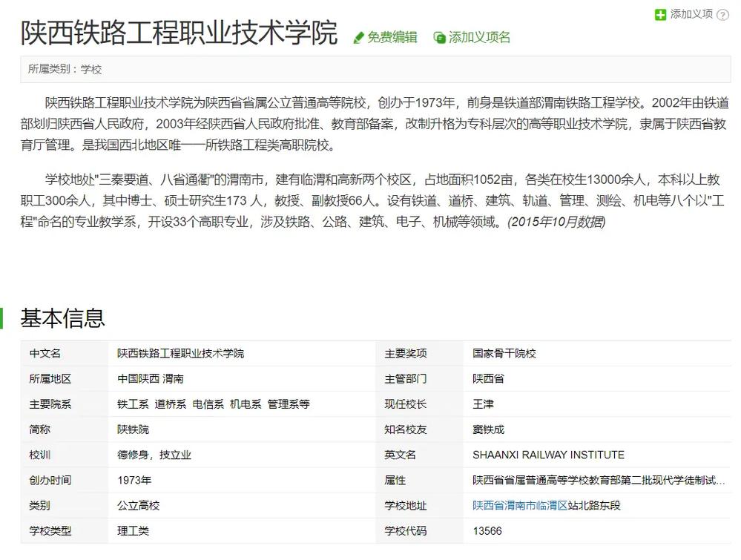Click the school code 13566
Viewport: 741px width, 560px height.
tap(487, 531)
